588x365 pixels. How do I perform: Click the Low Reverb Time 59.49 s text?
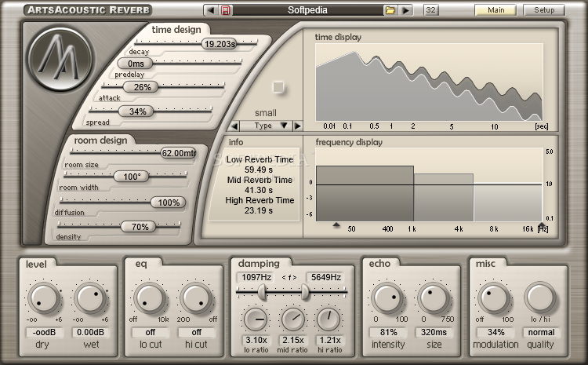coord(260,165)
